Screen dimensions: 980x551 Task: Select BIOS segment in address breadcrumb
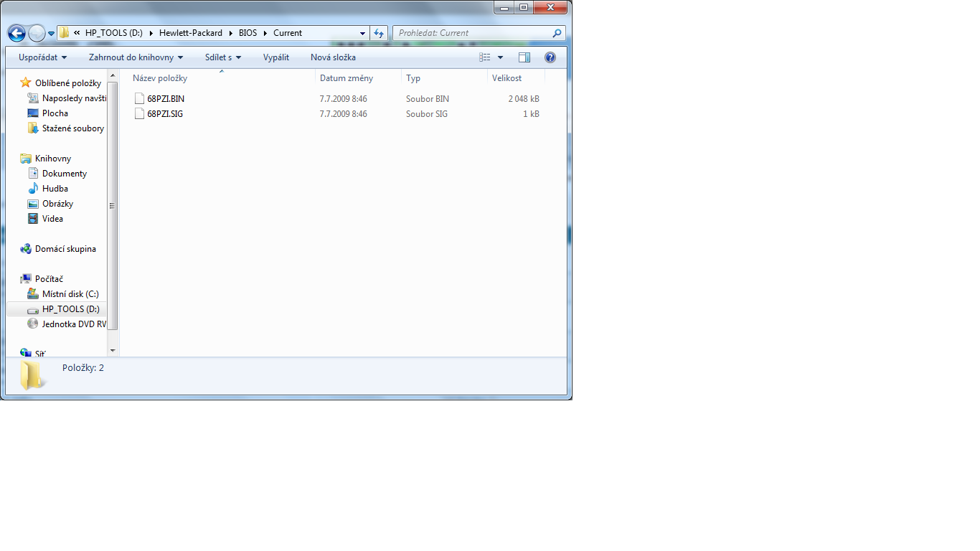pyautogui.click(x=248, y=33)
